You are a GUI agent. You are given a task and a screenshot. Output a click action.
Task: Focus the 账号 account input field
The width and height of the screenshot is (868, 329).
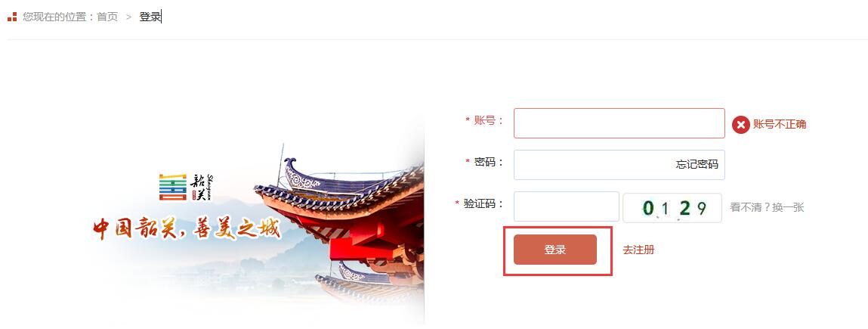(x=619, y=123)
